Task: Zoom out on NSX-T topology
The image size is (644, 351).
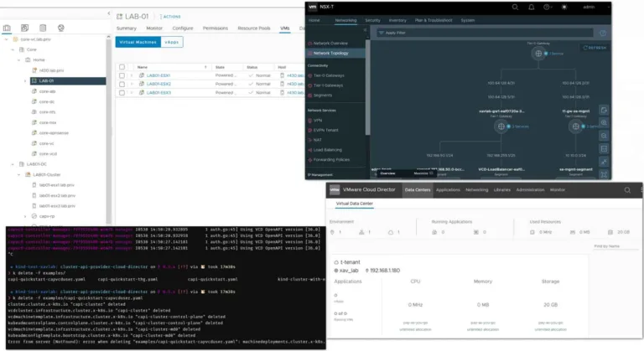Action: tap(604, 136)
